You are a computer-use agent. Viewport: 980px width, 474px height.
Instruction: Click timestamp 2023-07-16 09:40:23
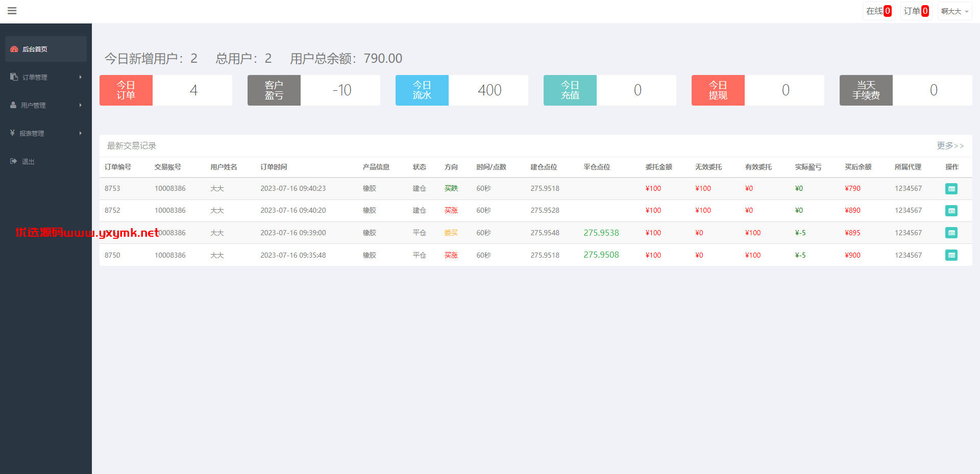293,188
